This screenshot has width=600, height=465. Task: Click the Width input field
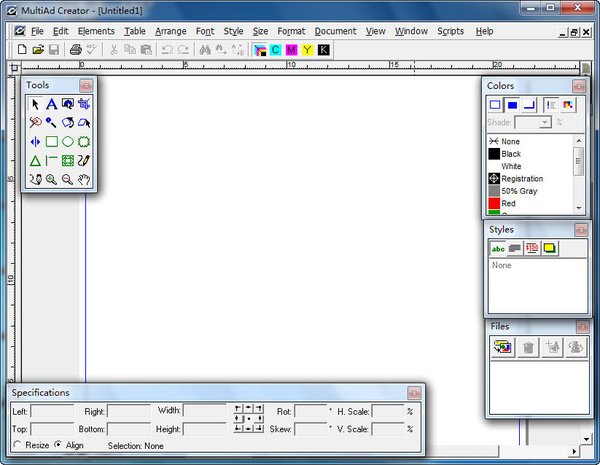pyautogui.click(x=204, y=411)
